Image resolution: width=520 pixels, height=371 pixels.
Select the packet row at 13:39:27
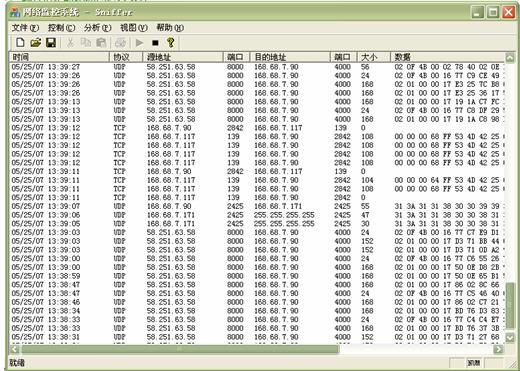[x=257, y=67]
